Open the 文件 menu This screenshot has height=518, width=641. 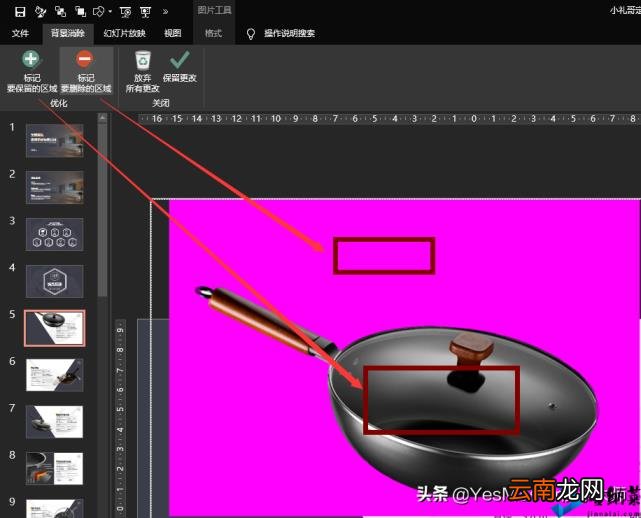[x=20, y=33]
